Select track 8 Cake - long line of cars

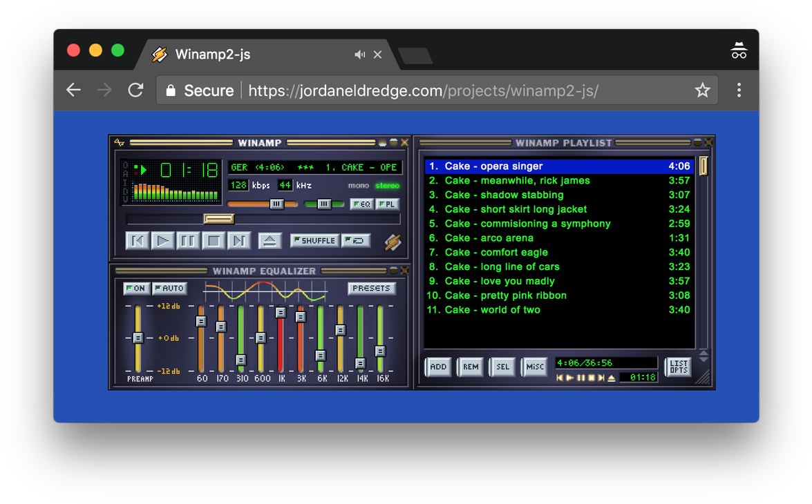(x=559, y=267)
